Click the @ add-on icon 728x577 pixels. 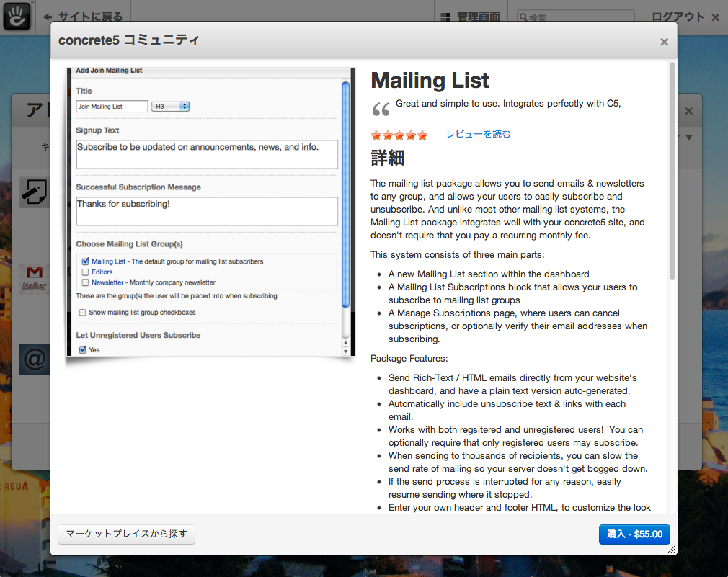click(34, 359)
